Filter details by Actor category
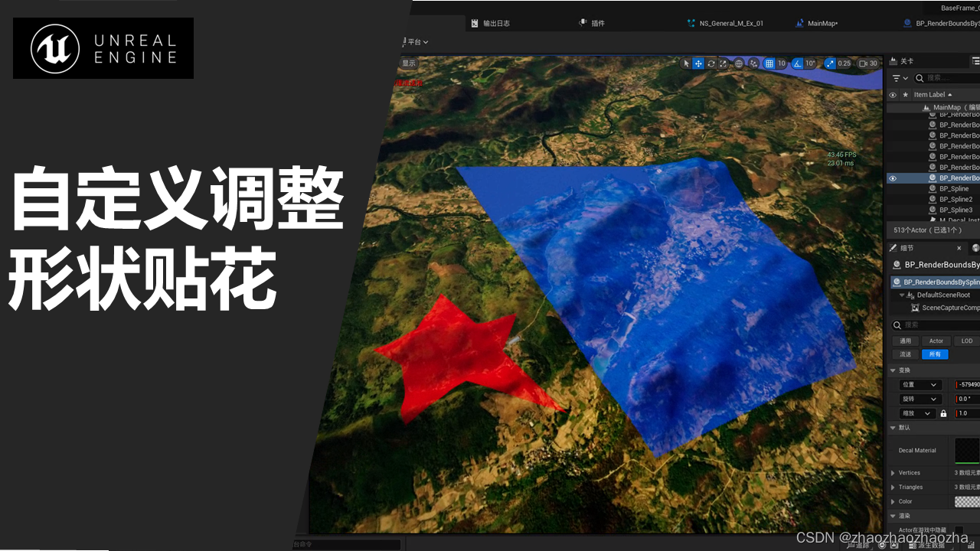Screen dimensions: 980x551 (936, 341)
